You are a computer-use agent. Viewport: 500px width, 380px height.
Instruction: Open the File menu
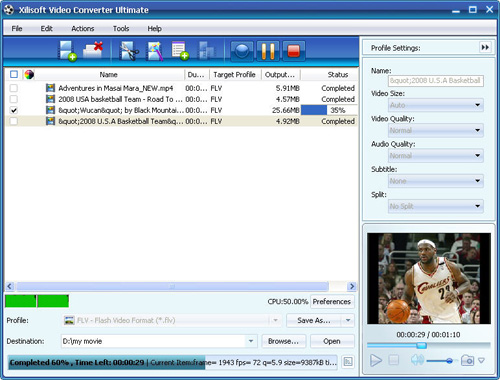pos(17,29)
